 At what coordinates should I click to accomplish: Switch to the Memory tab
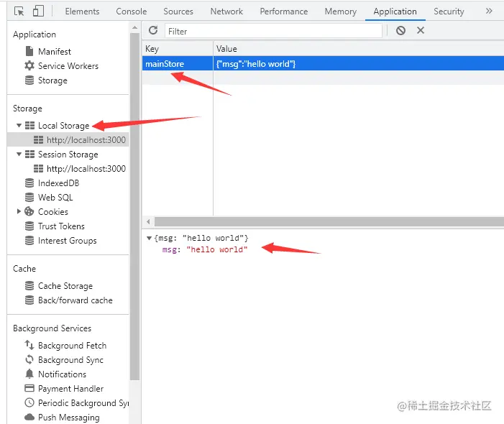point(340,11)
